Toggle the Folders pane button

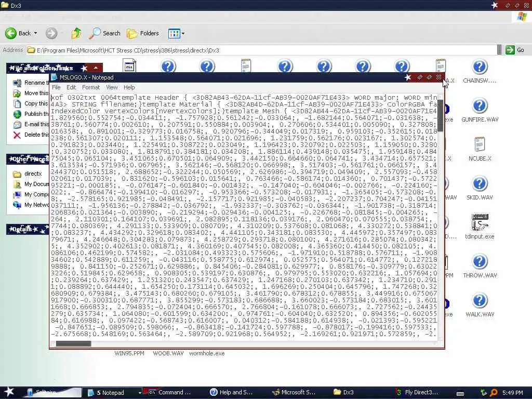point(143,33)
